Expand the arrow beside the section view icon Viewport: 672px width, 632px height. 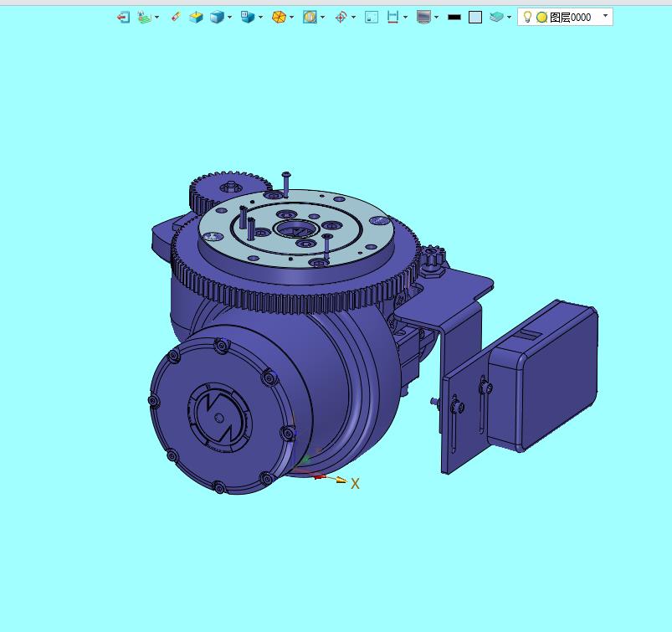[323, 17]
